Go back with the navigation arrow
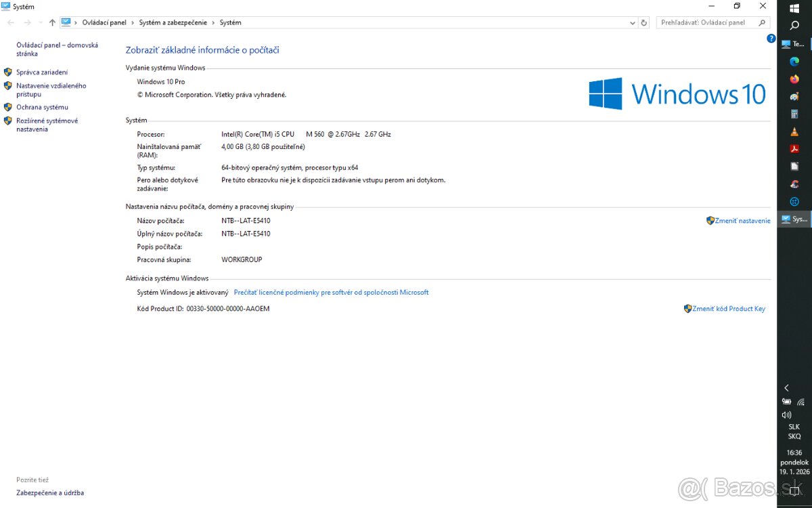The image size is (812, 508). pyautogui.click(x=11, y=22)
